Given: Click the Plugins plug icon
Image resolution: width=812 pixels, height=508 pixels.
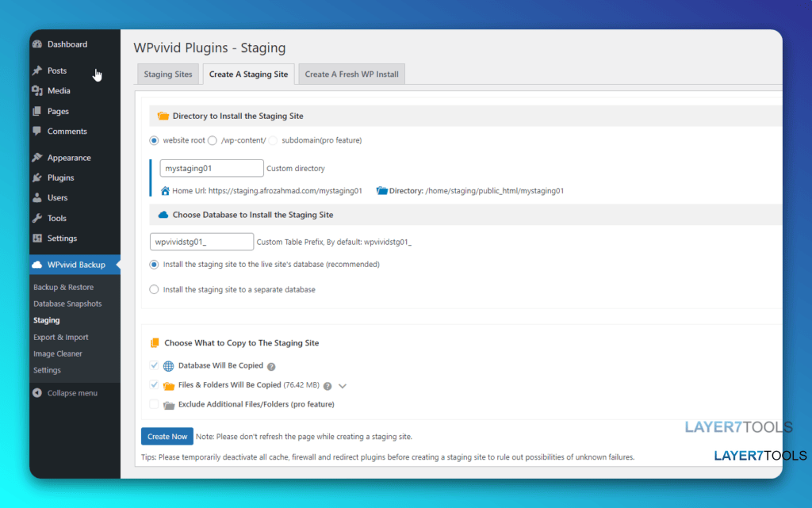Looking at the screenshot, I should [x=37, y=178].
